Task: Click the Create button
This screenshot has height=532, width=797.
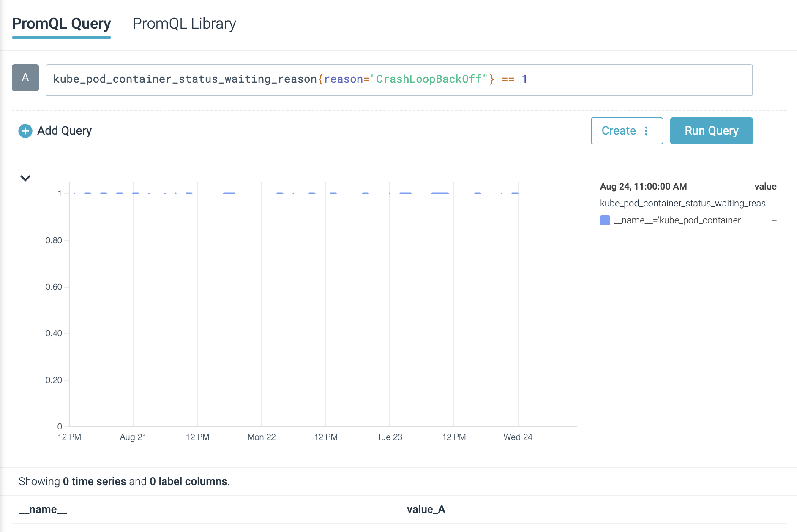Action: click(627, 131)
